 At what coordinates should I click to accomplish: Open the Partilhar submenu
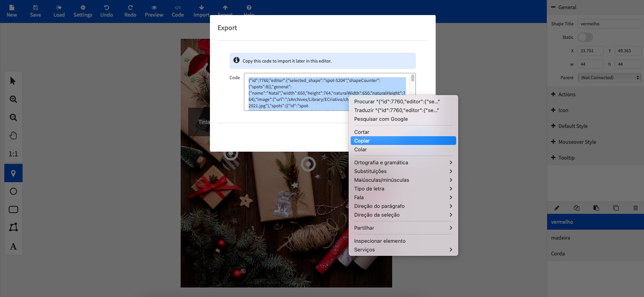(403, 228)
